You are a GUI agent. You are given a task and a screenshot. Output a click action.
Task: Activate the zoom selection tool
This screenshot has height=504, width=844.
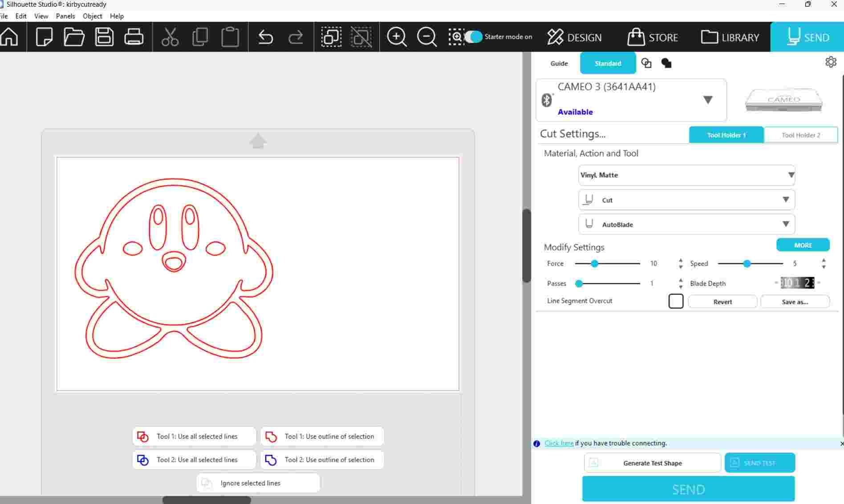click(456, 36)
